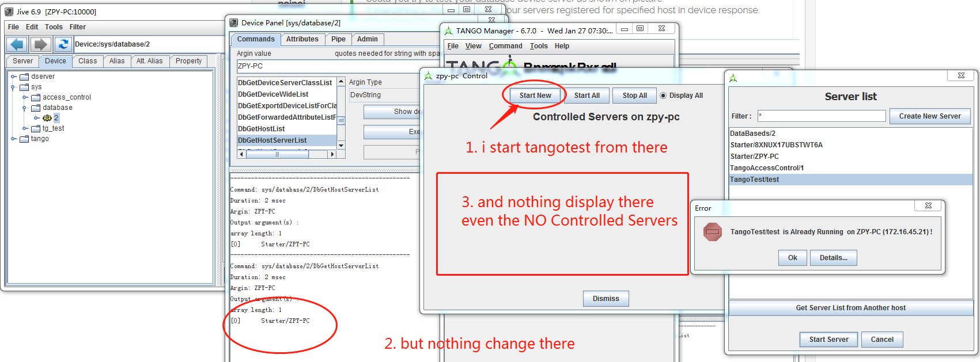Screen dimensions: 980x362
Task: Click the Start New button
Action: tap(535, 96)
